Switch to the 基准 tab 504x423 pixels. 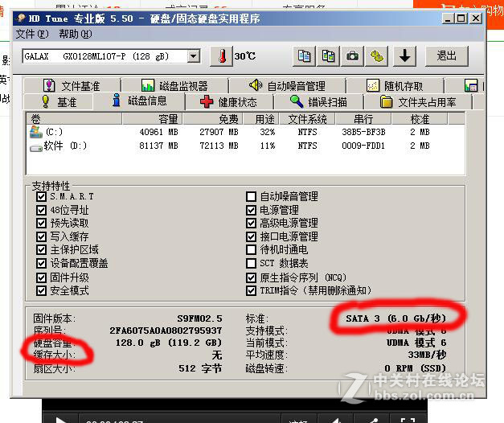pyautogui.click(x=59, y=102)
